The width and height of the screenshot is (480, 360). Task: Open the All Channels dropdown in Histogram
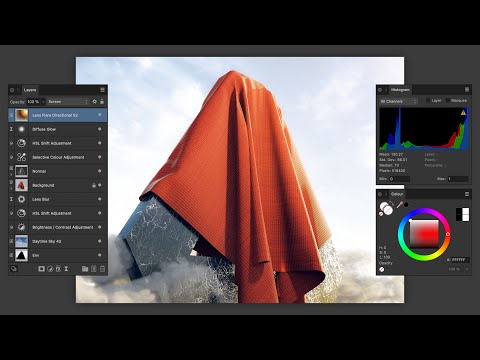(x=398, y=101)
